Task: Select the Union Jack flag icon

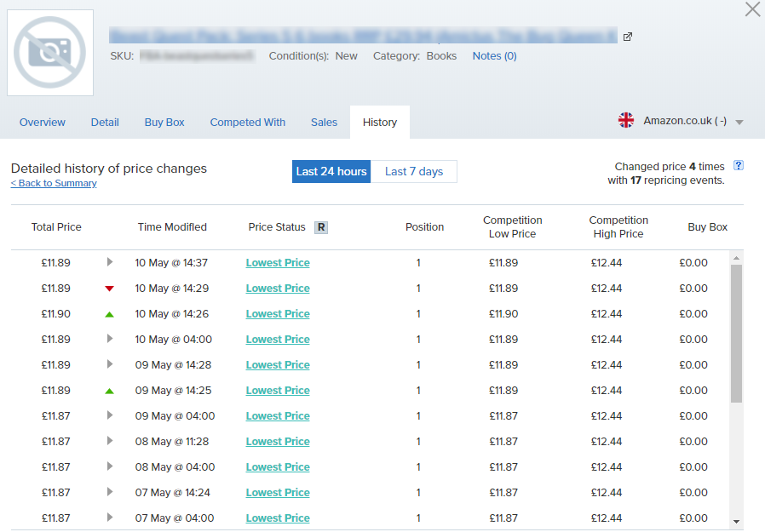Action: coord(626,120)
